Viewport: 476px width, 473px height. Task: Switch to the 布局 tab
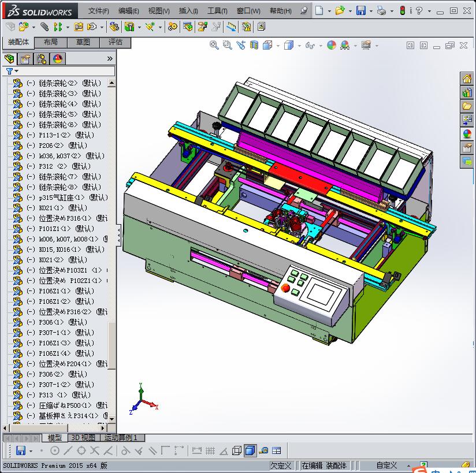pos(51,42)
